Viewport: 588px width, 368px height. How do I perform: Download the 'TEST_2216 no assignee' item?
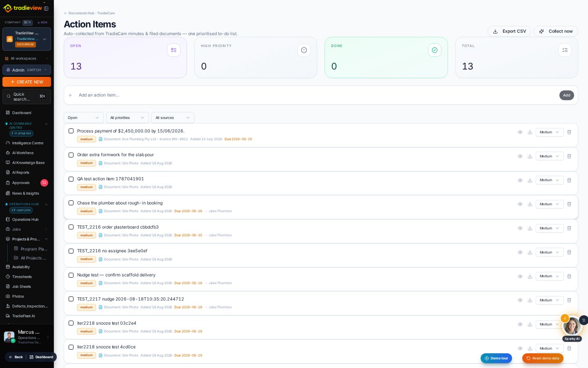pos(530,252)
